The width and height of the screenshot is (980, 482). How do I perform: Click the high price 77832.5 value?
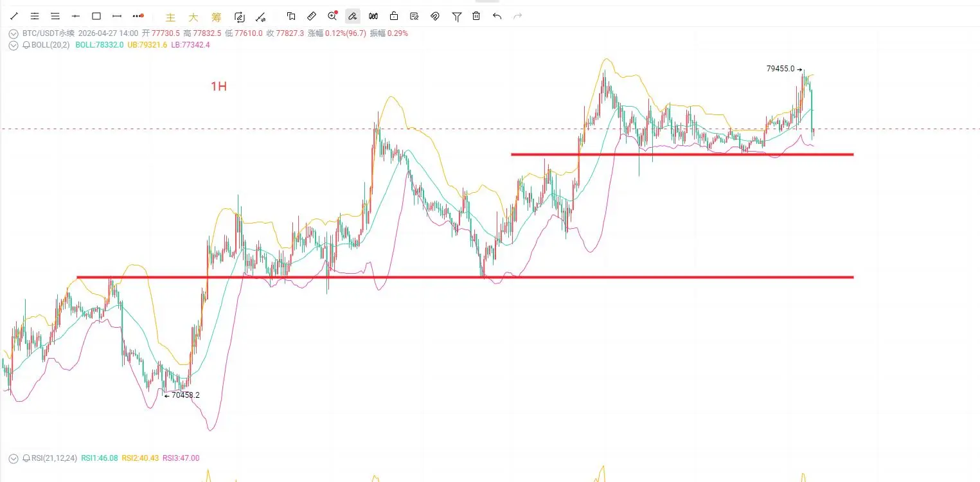[x=206, y=33]
